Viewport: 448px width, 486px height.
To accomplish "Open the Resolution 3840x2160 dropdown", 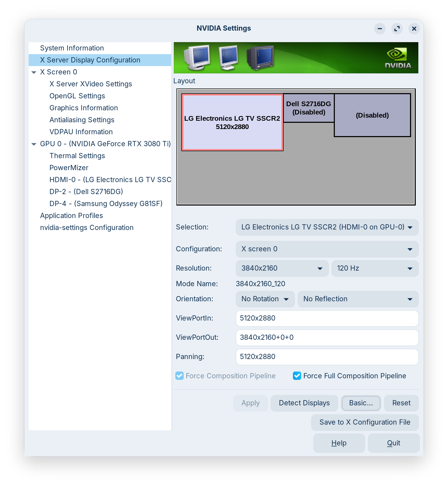I will tap(282, 268).
